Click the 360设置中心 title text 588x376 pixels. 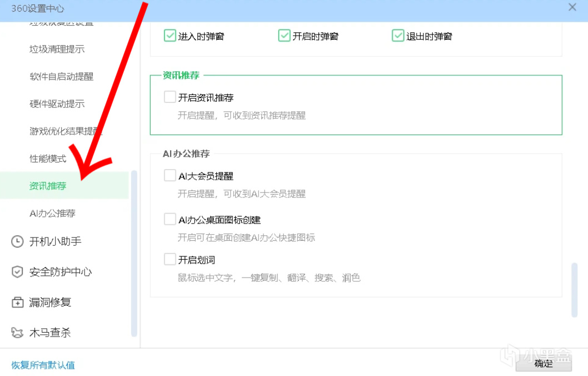pyautogui.click(x=37, y=8)
